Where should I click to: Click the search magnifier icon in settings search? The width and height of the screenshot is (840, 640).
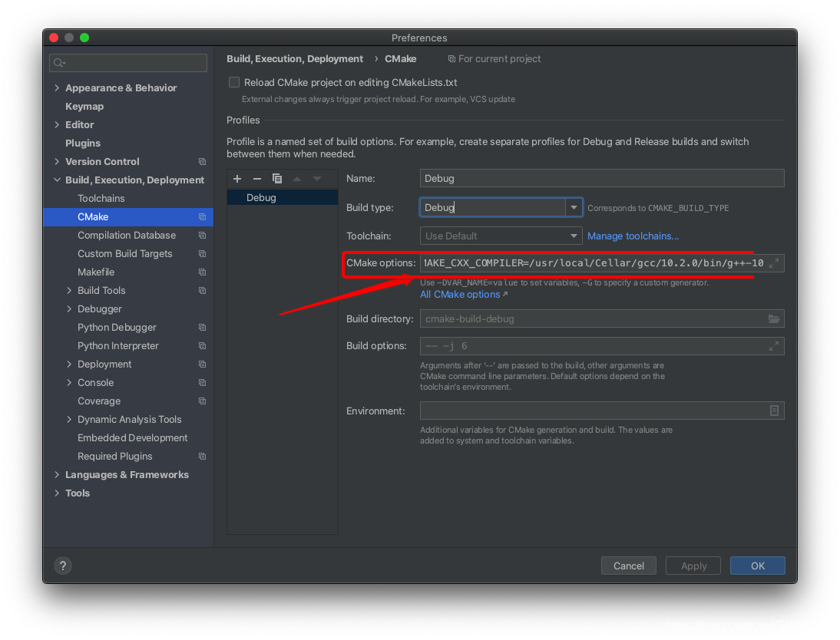(x=59, y=63)
